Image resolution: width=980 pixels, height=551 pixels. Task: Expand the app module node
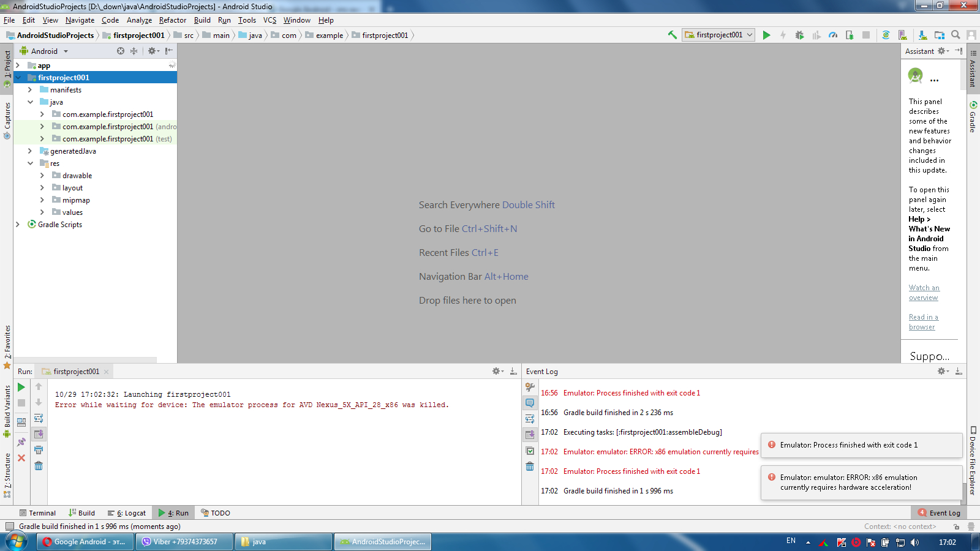[18, 65]
